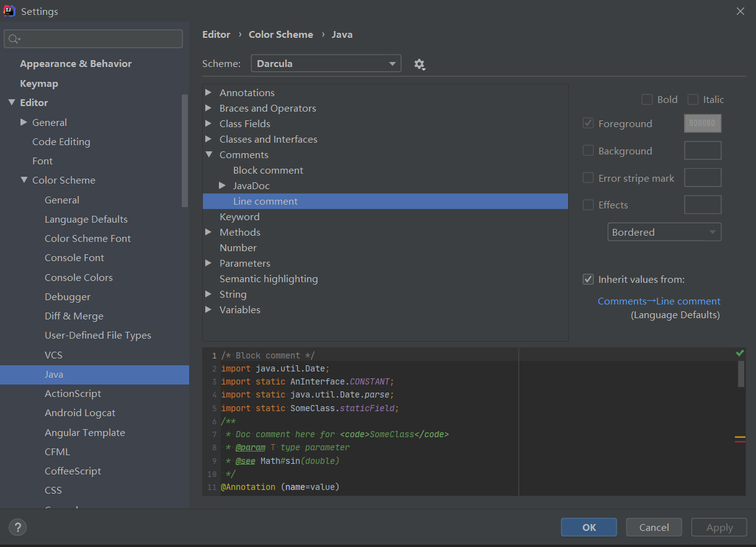756x547 pixels.
Task: Click the scheme settings gear icon
Action: tap(420, 64)
